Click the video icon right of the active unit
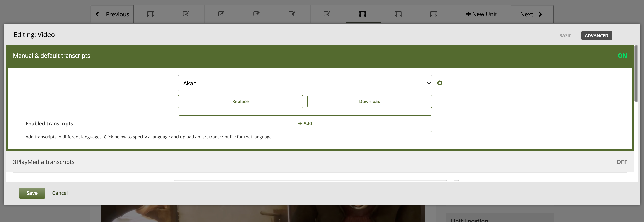 click(x=398, y=14)
